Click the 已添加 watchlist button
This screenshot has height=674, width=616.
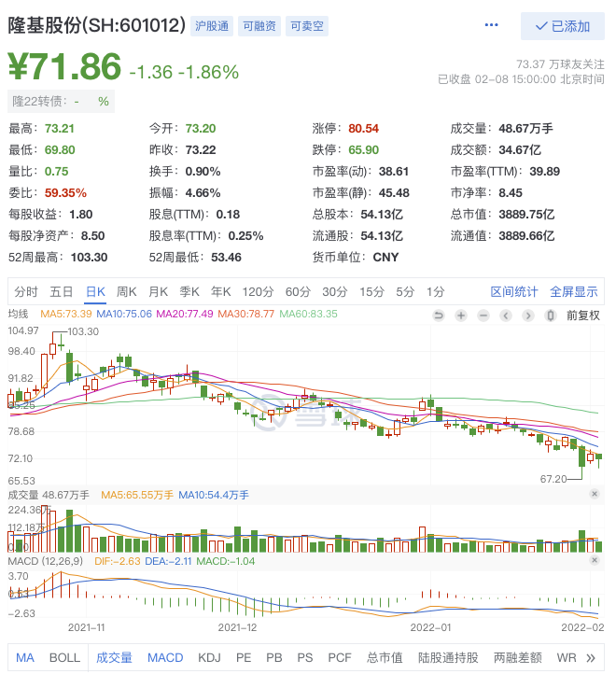point(562,26)
